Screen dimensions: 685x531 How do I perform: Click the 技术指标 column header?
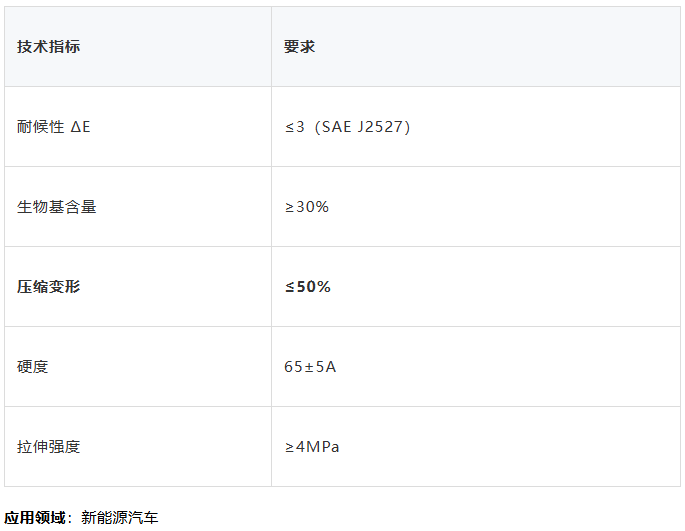(x=138, y=46)
